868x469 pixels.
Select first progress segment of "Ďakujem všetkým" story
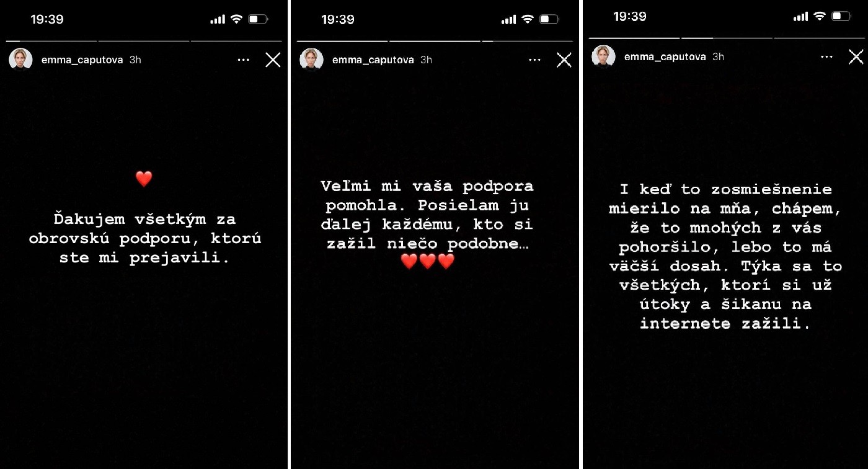[x=51, y=41]
